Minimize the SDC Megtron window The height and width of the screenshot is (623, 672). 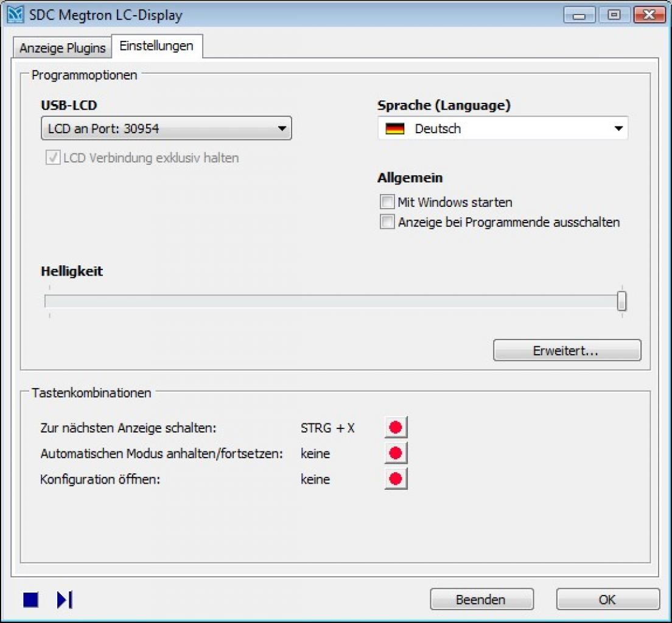pyautogui.click(x=579, y=15)
